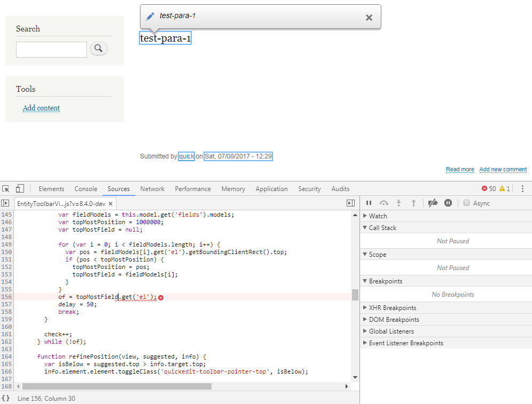
Task: Click 'Line 156, Column 30' status text
Action: click(46, 399)
